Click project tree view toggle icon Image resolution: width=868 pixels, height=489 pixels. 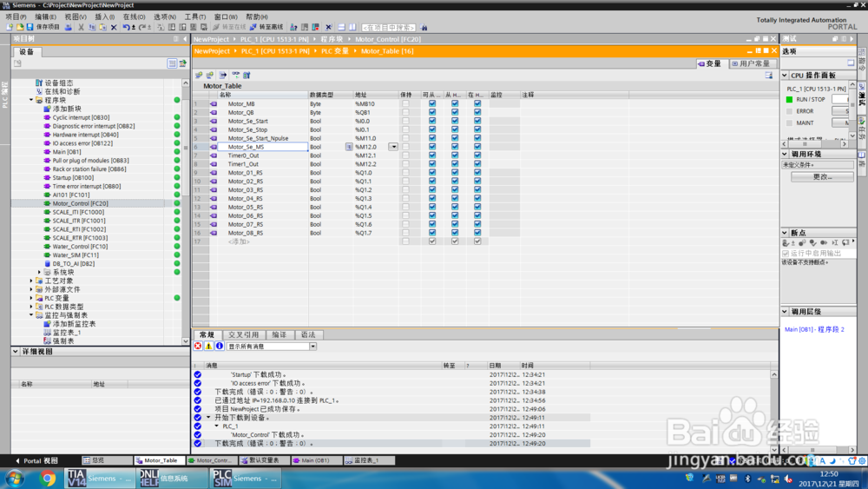172,63
